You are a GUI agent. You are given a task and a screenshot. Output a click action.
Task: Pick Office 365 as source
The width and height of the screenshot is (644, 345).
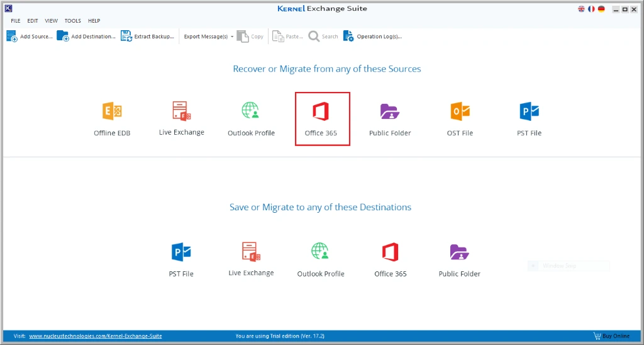(x=323, y=119)
